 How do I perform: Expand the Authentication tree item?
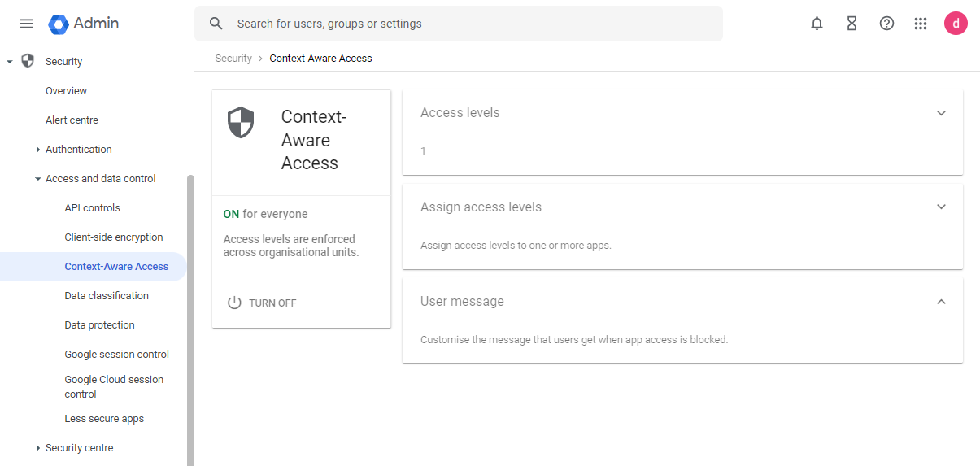pyautogui.click(x=38, y=150)
